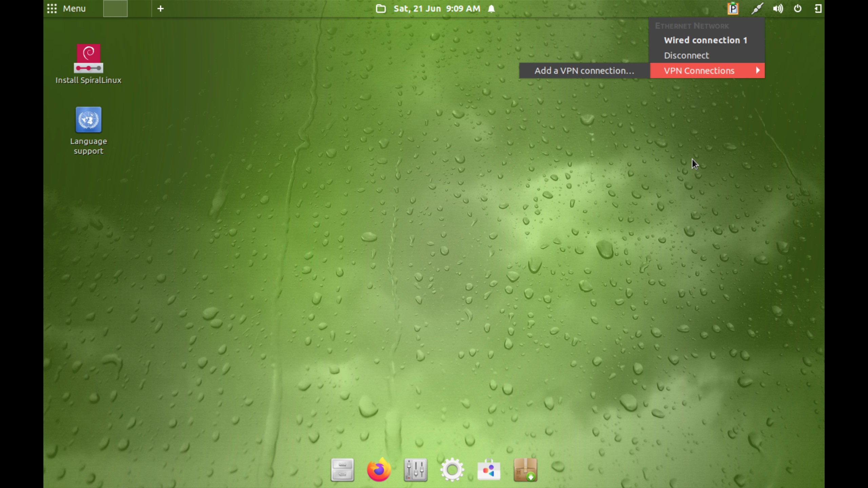
Task: Click the clipboard P tray icon
Action: tap(733, 8)
